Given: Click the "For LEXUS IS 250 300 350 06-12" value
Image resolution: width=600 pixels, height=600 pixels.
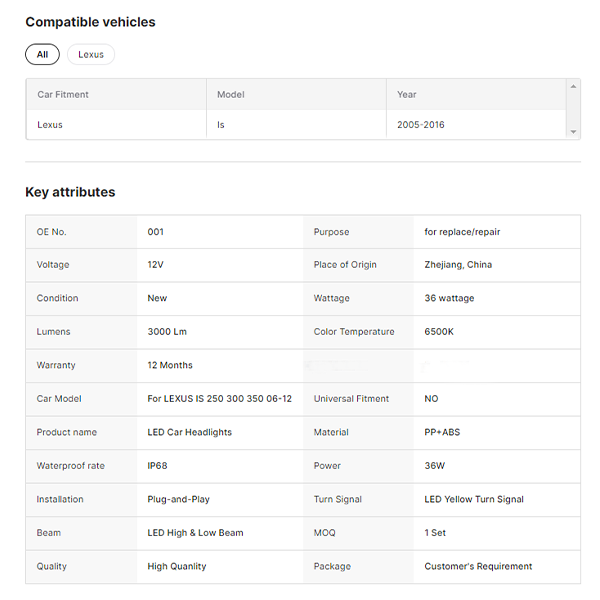Looking at the screenshot, I should click(219, 399).
